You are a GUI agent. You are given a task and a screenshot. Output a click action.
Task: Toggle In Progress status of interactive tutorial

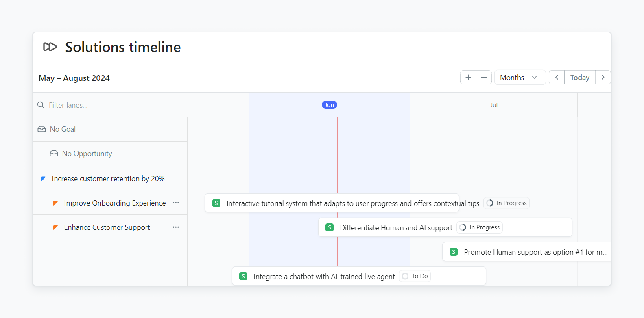[x=506, y=203]
